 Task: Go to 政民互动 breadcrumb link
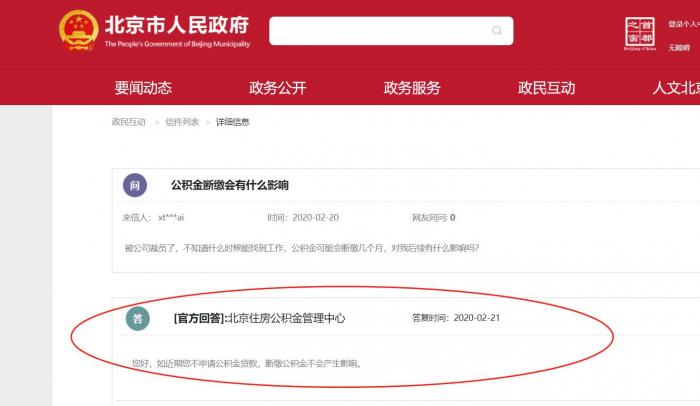point(129,122)
